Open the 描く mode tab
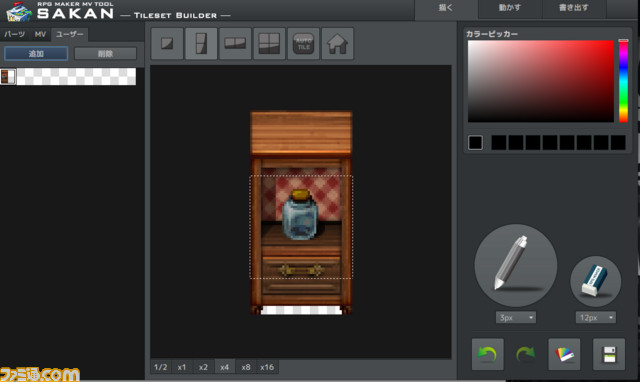This screenshot has height=382, width=640. [x=446, y=8]
